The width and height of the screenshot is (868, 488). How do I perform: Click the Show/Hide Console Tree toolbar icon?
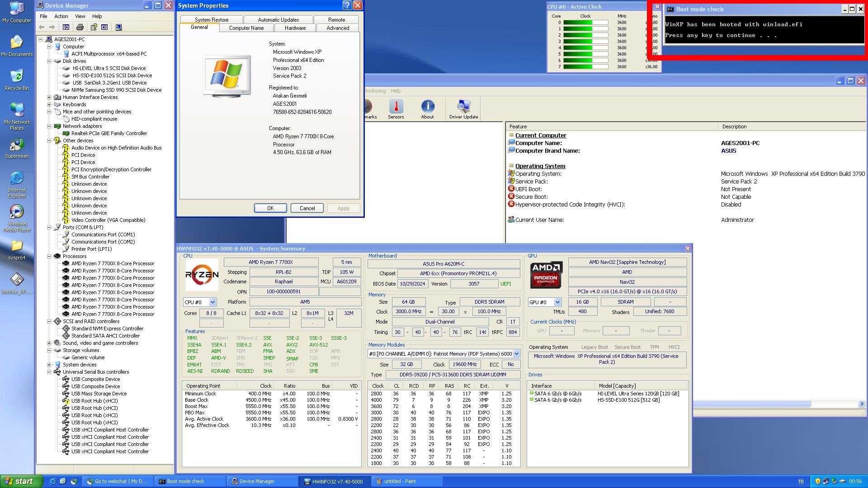(66, 27)
